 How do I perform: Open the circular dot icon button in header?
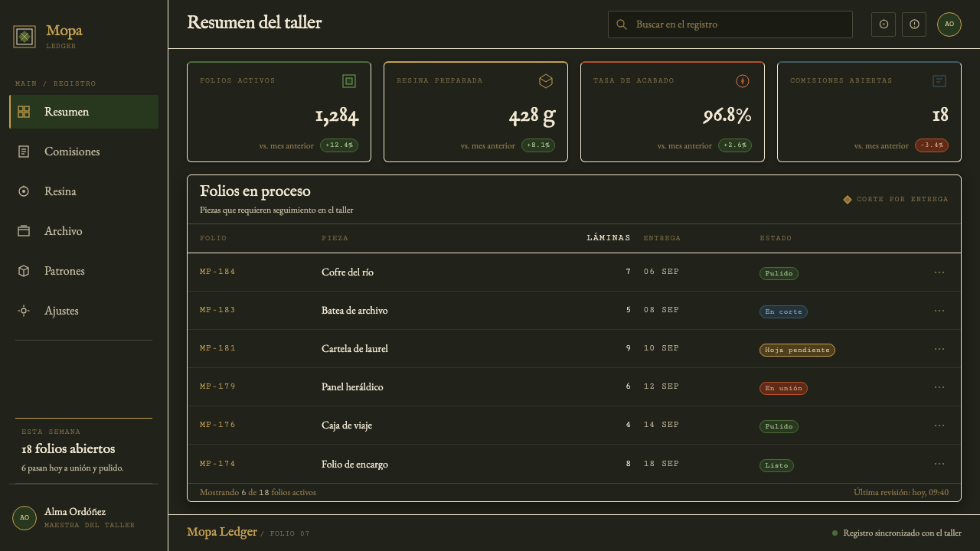[884, 24]
